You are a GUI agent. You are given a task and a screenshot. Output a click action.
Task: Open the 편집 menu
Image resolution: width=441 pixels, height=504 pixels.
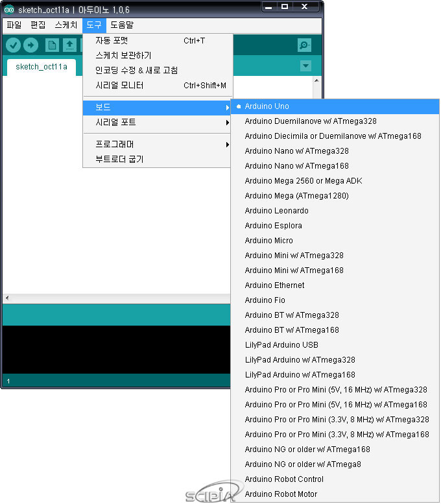pyautogui.click(x=38, y=25)
